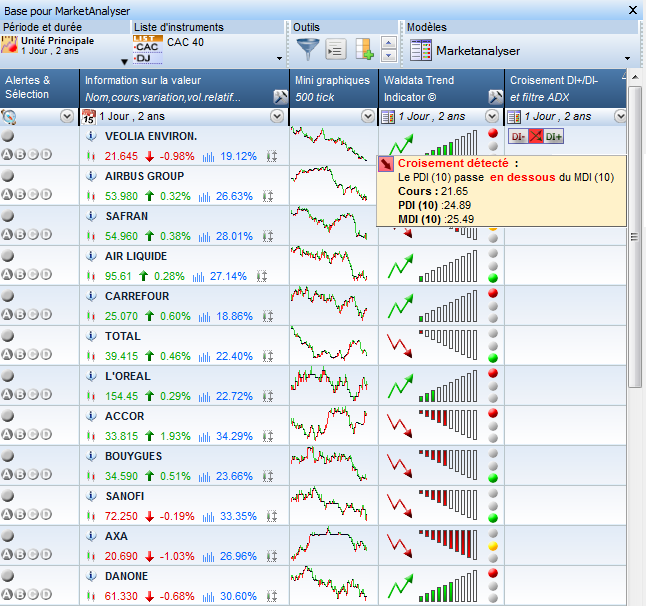Image resolution: width=646 pixels, height=606 pixels.
Task: Close the Base pour MarketAnalyser window
Action: (633, 10)
